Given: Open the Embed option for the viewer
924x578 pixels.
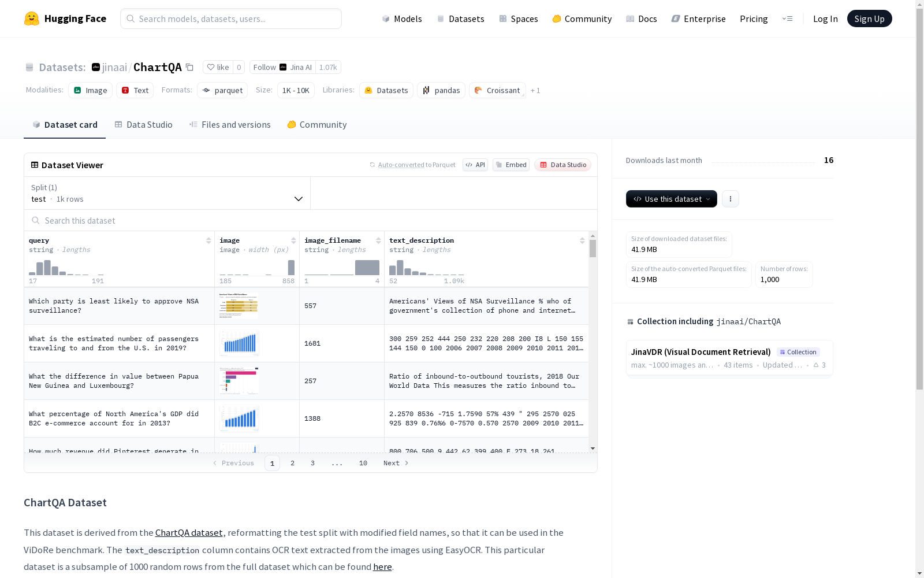Looking at the screenshot, I should [511, 165].
